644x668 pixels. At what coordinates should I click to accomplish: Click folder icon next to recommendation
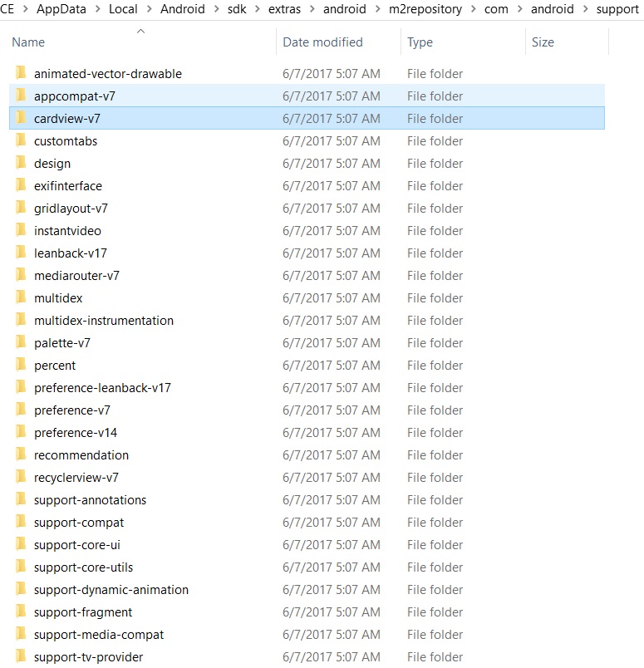tap(21, 454)
